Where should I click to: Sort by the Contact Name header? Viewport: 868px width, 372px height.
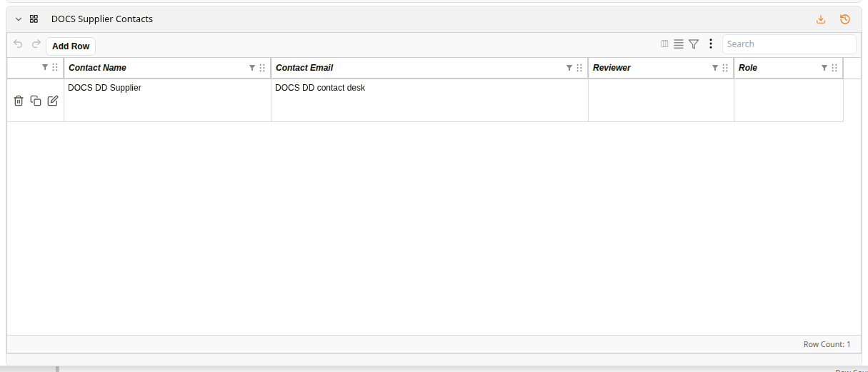pos(97,68)
